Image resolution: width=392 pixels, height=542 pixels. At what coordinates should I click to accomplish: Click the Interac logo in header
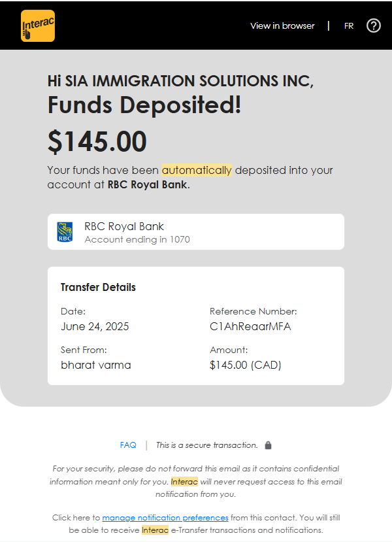click(38, 26)
